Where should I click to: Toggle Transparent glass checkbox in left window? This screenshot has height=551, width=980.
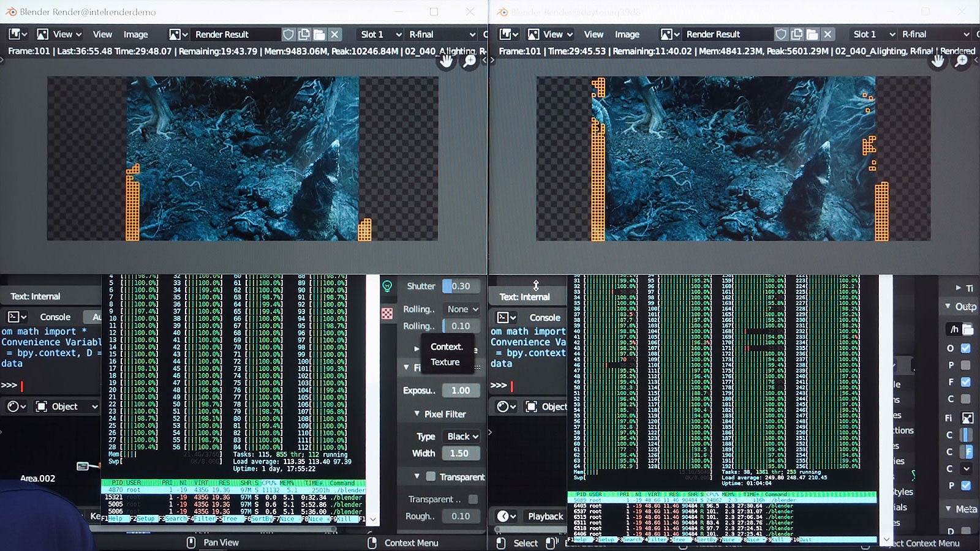point(473,500)
